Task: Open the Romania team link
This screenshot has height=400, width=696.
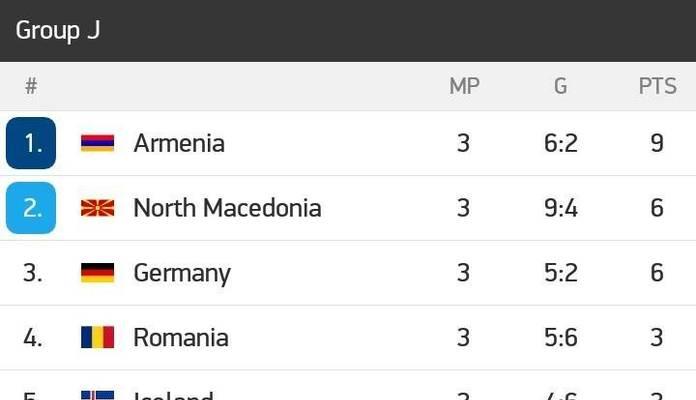Action: 181,337
